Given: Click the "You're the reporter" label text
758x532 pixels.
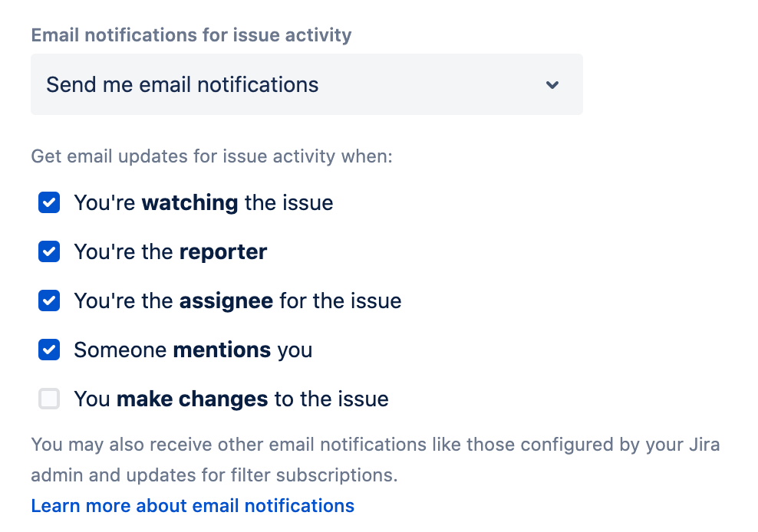Looking at the screenshot, I should coord(170,252).
